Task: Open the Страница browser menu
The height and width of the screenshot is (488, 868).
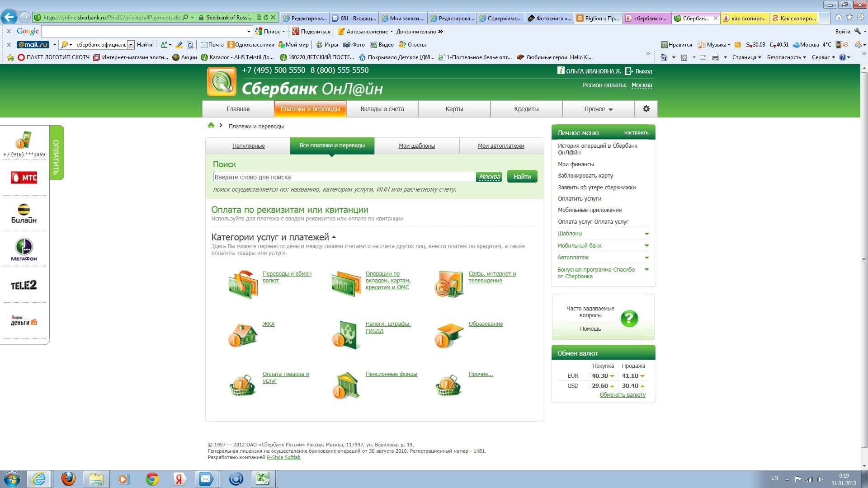Action: (x=746, y=57)
